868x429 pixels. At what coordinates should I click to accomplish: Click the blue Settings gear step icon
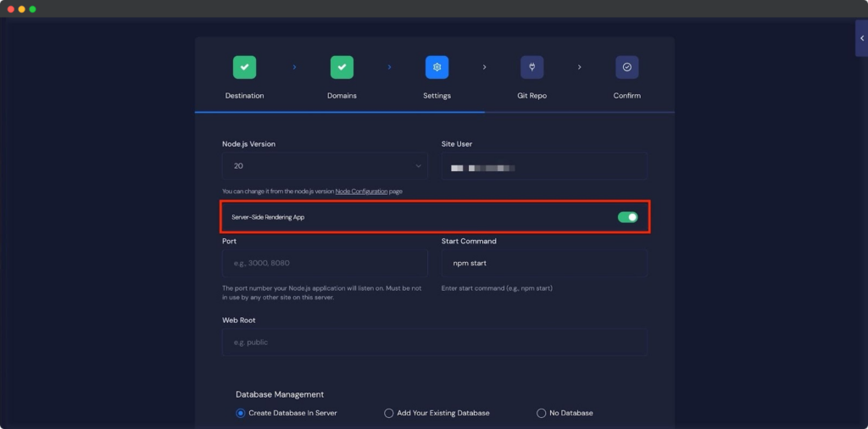pyautogui.click(x=437, y=67)
